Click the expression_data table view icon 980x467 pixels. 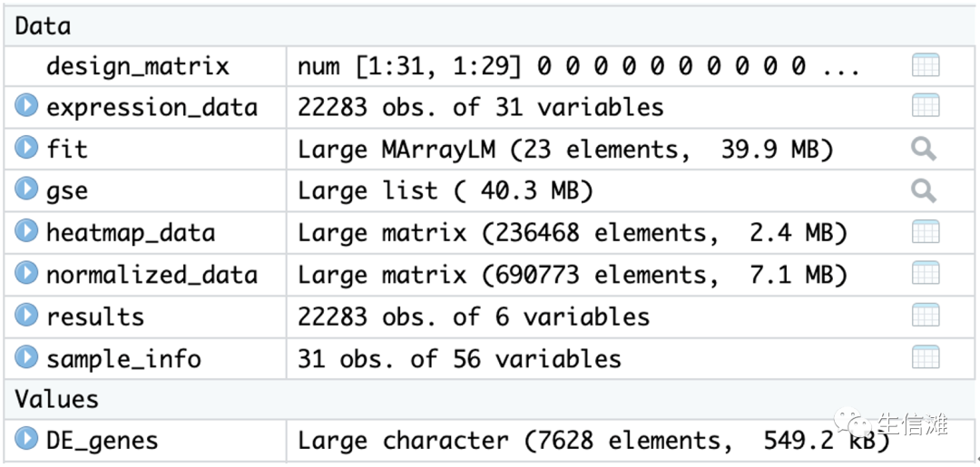pyautogui.click(x=925, y=107)
